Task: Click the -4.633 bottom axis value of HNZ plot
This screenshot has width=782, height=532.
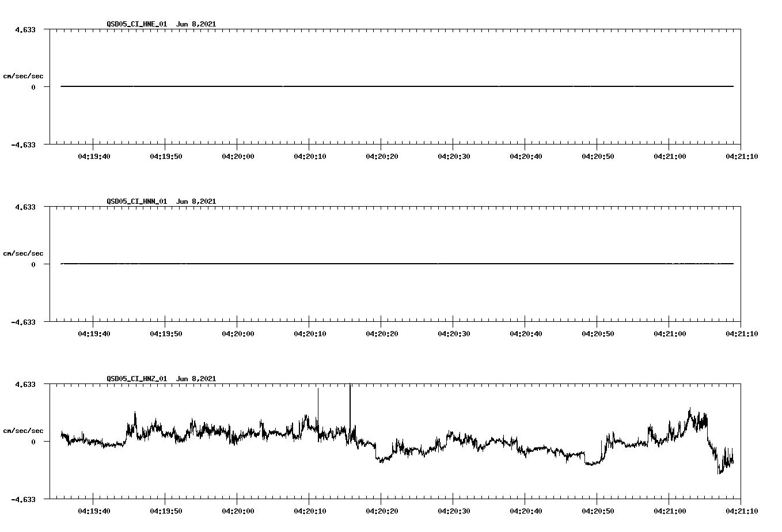Action: pyautogui.click(x=23, y=499)
